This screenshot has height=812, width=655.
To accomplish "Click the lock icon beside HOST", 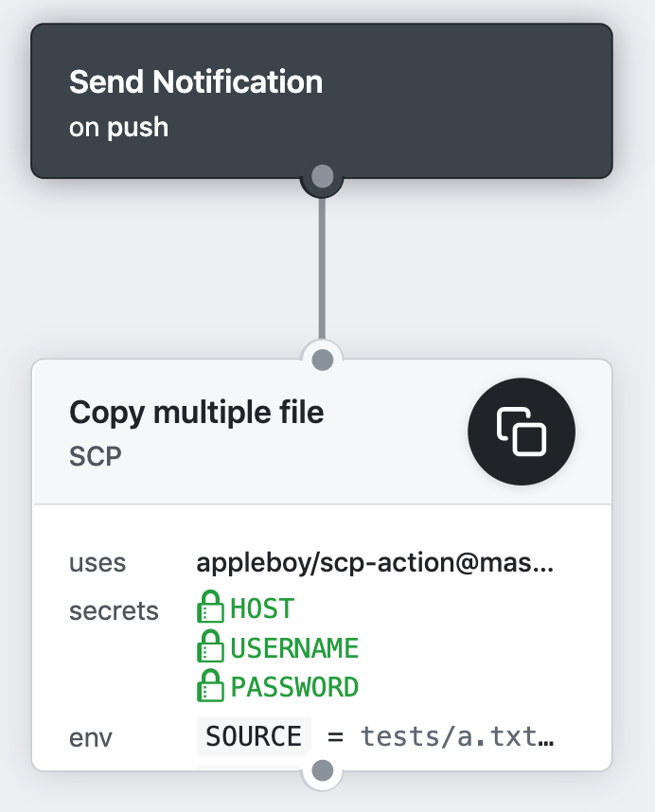I will click(x=209, y=607).
